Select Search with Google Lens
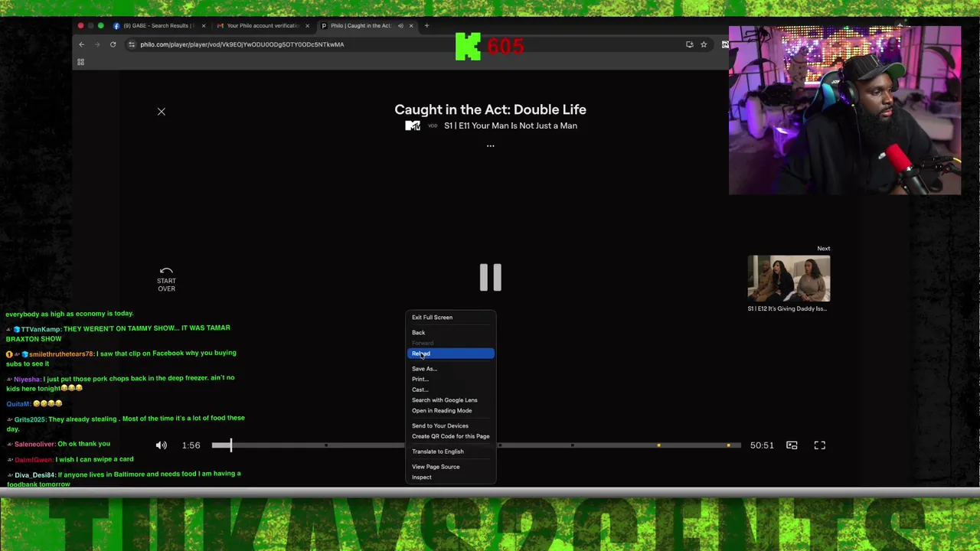 [451, 400]
